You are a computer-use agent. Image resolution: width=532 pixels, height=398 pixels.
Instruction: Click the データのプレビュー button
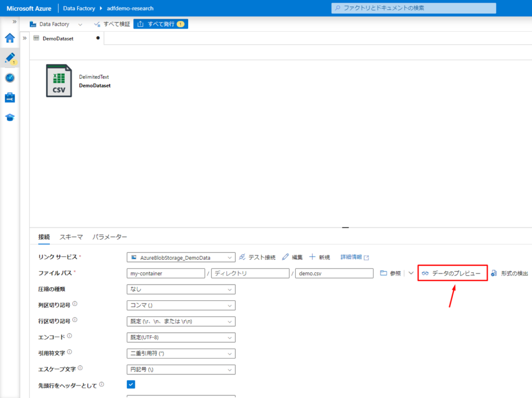click(x=452, y=273)
